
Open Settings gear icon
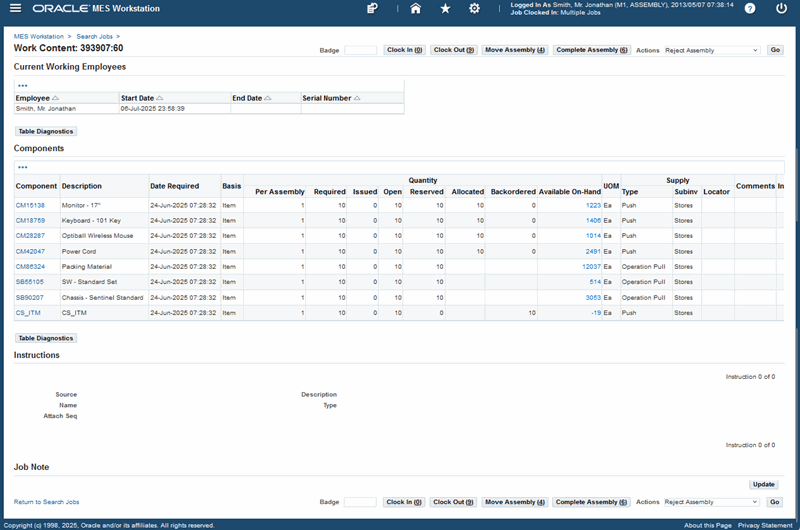pos(474,8)
